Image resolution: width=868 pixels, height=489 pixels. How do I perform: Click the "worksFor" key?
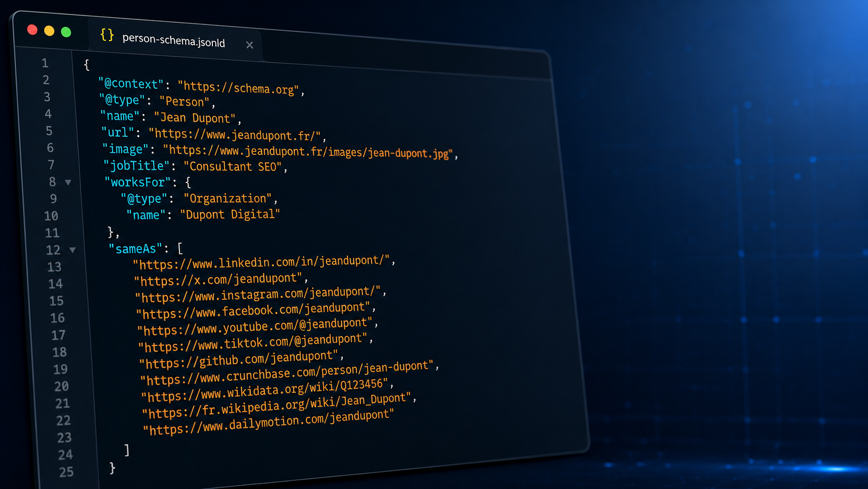[138, 182]
